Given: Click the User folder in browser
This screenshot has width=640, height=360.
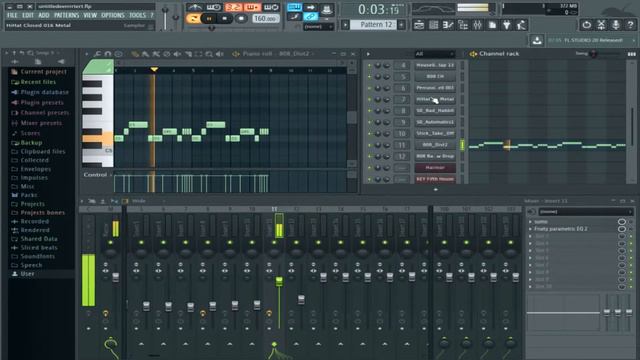Looking at the screenshot, I should [28, 274].
